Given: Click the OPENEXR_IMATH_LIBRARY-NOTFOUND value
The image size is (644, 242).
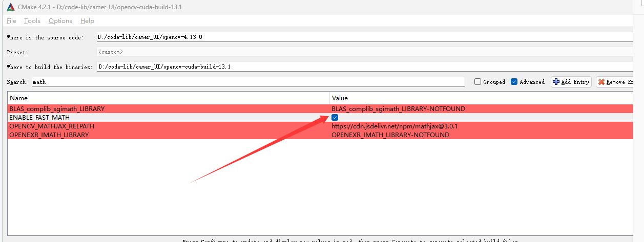Looking at the screenshot, I should [x=390, y=135].
